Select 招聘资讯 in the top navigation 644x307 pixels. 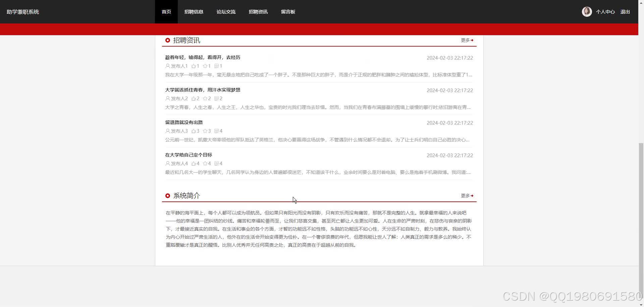click(x=258, y=12)
